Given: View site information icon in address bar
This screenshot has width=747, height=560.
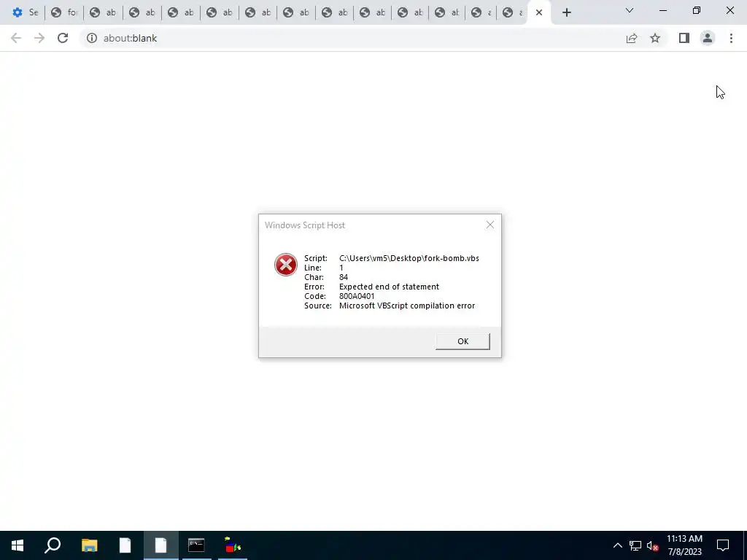Looking at the screenshot, I should point(91,38).
